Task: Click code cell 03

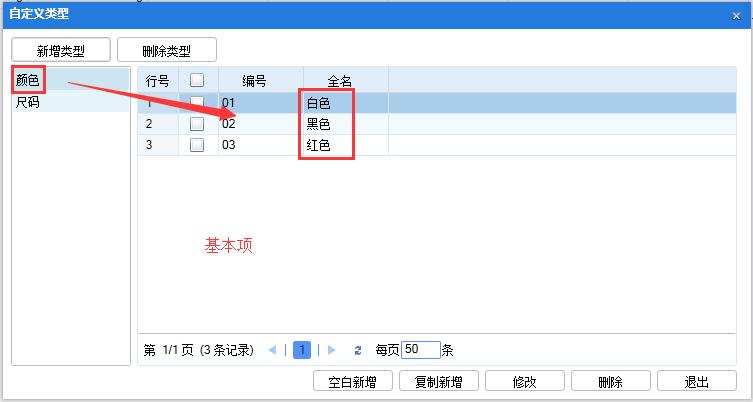Action: point(261,145)
